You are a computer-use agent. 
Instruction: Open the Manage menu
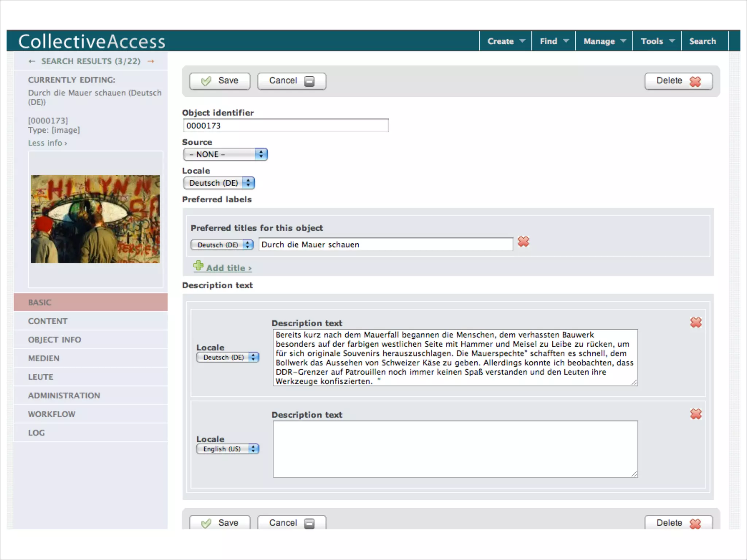pyautogui.click(x=604, y=41)
